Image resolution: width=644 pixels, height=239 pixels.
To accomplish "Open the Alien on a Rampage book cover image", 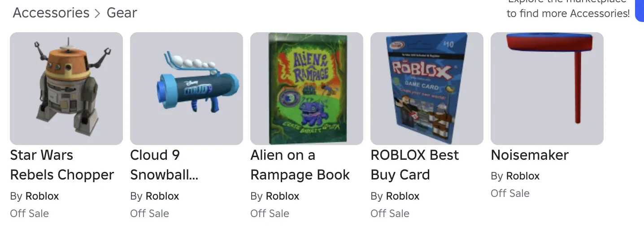I will (x=307, y=88).
